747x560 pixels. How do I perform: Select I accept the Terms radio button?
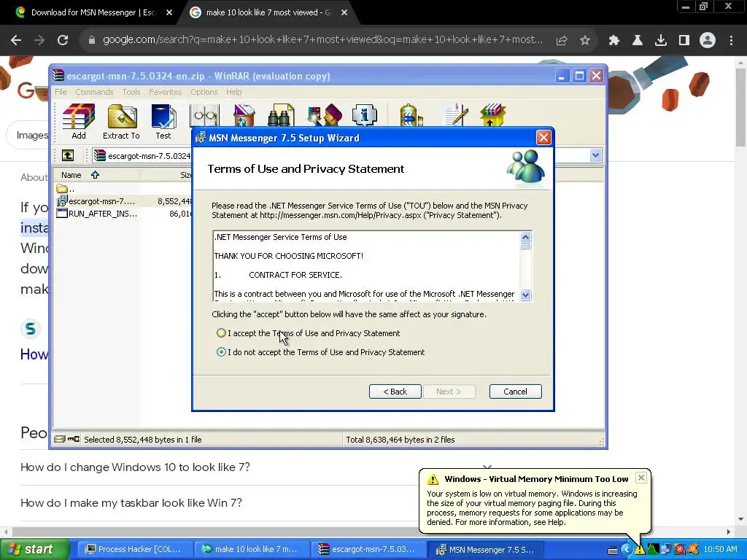221,332
